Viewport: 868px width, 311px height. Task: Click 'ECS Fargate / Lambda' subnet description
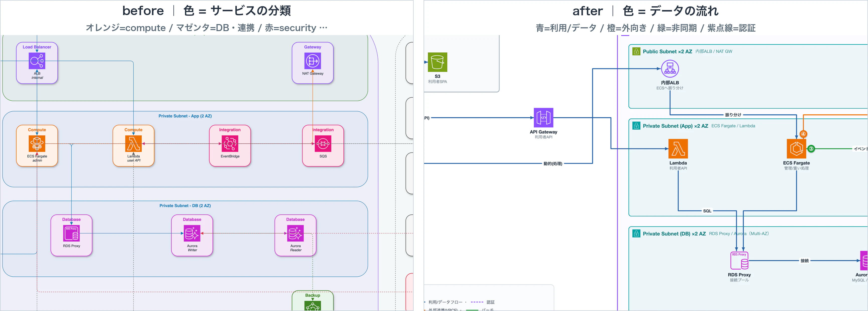pos(733,126)
